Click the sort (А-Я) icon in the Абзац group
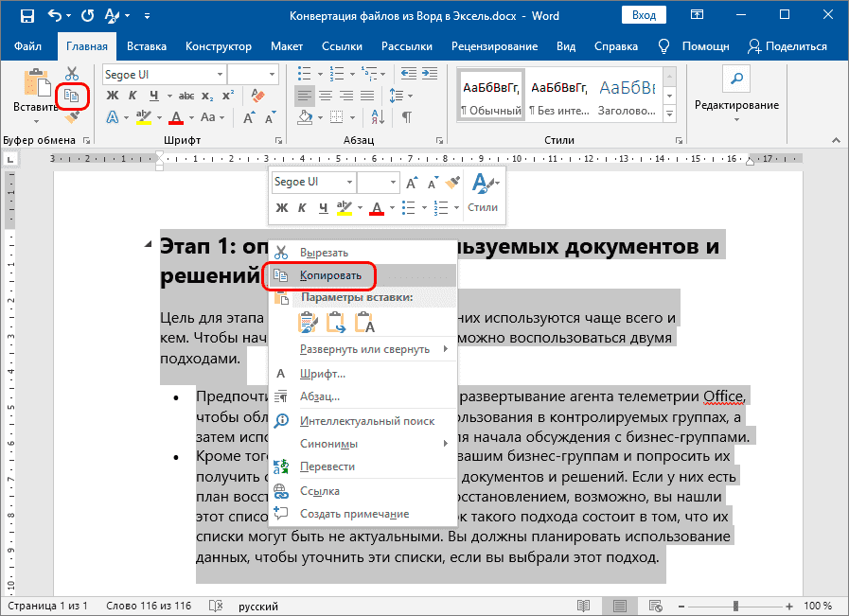 378,116
